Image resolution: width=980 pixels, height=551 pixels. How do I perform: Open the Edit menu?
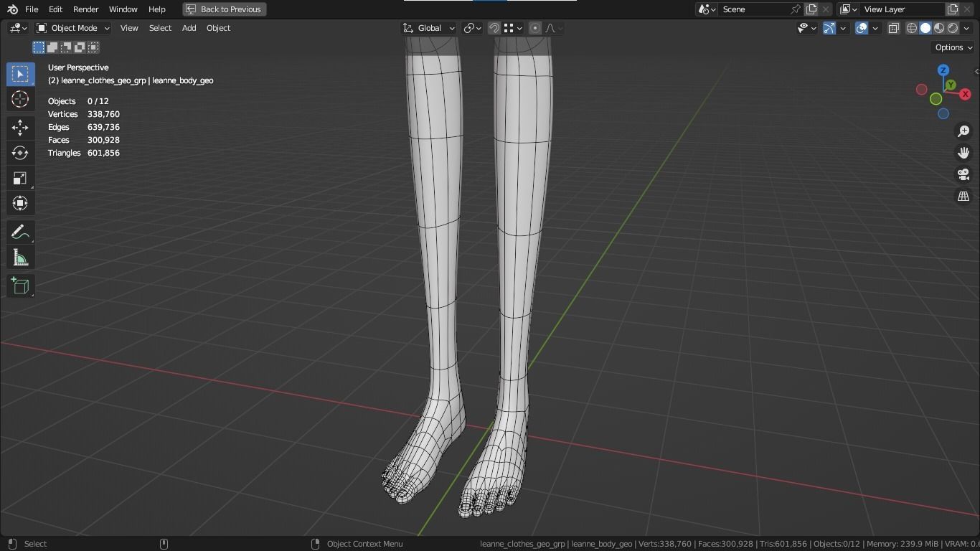coord(55,9)
